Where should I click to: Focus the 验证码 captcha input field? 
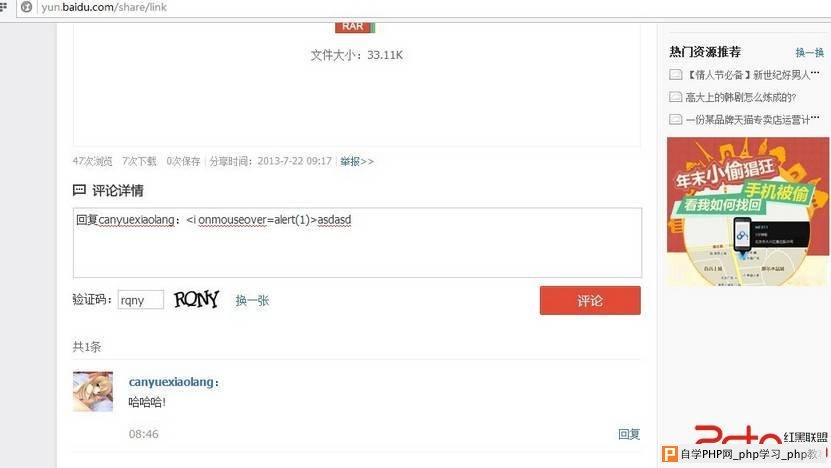(x=140, y=300)
